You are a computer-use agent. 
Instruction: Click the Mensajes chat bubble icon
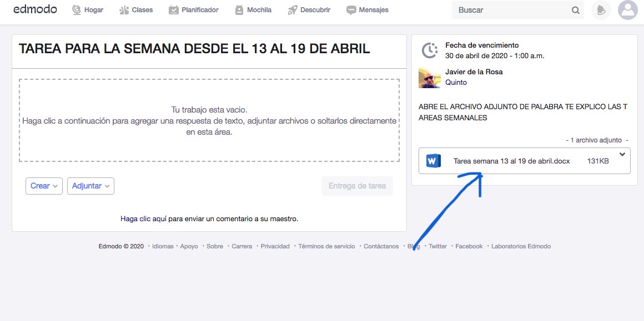pos(351,10)
